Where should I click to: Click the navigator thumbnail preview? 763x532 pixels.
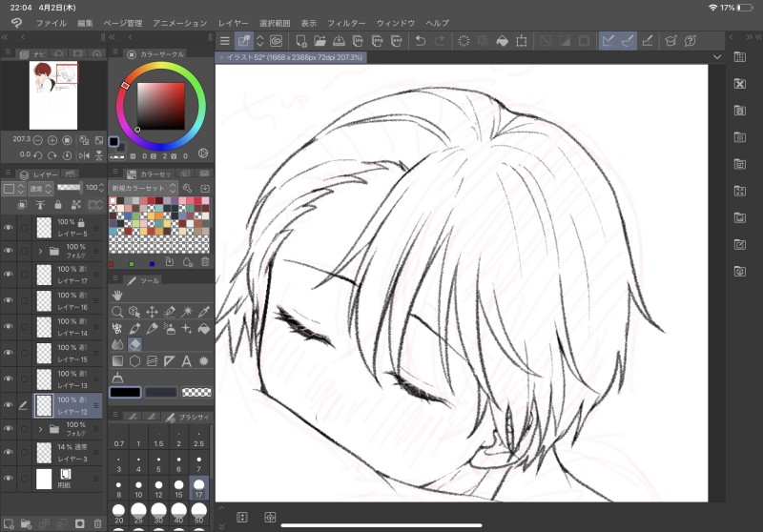tap(53, 95)
